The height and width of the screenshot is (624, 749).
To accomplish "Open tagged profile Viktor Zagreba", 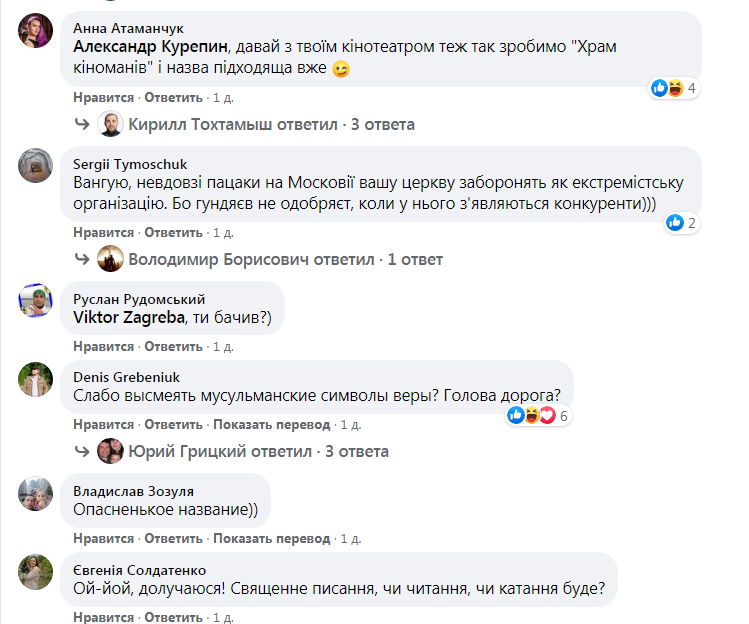I will [129, 318].
